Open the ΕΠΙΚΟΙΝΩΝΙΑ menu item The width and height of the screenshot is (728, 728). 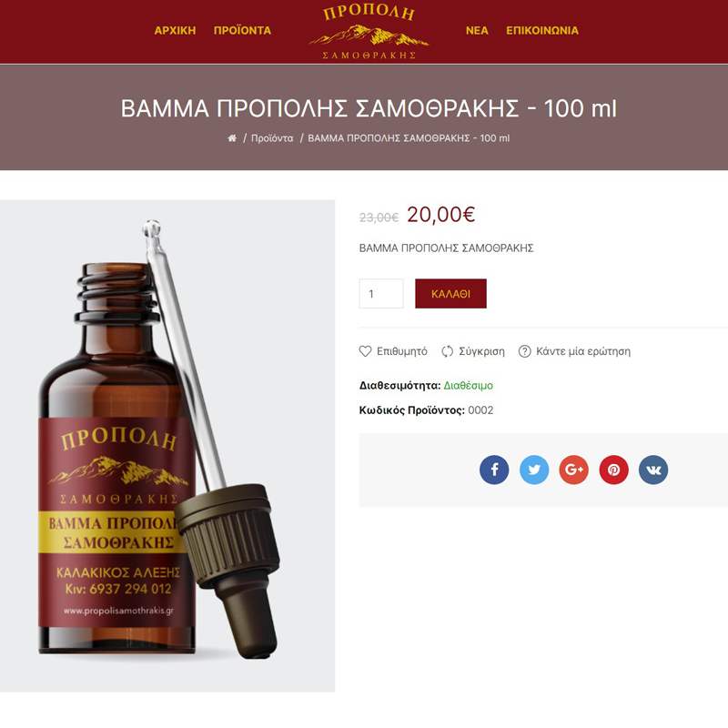(542, 31)
